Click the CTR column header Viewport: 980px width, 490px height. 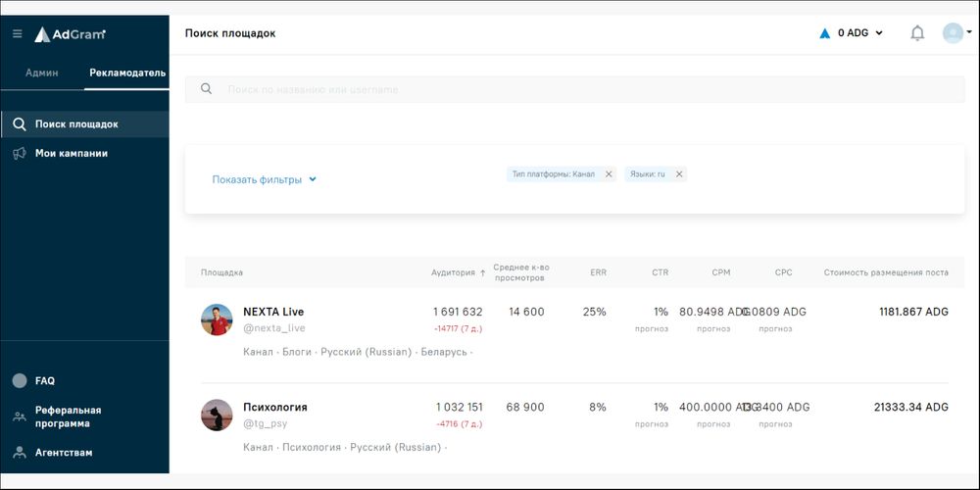pyautogui.click(x=660, y=272)
